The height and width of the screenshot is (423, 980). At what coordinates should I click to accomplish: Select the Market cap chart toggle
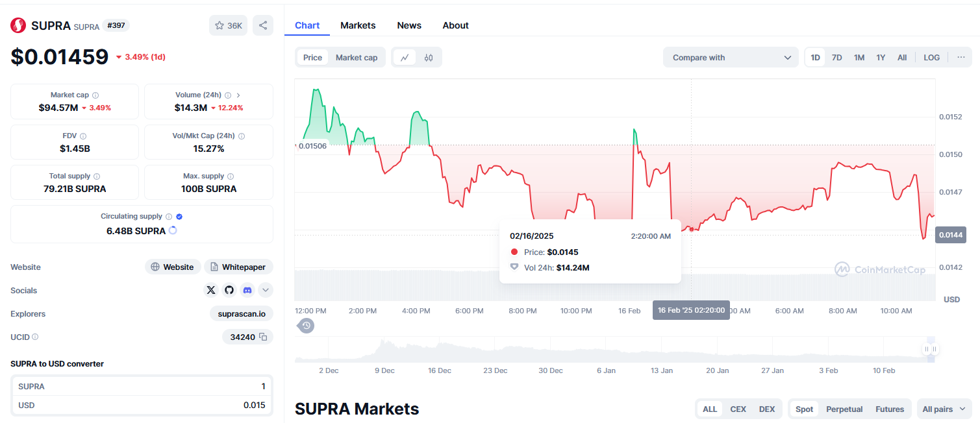[x=357, y=57]
